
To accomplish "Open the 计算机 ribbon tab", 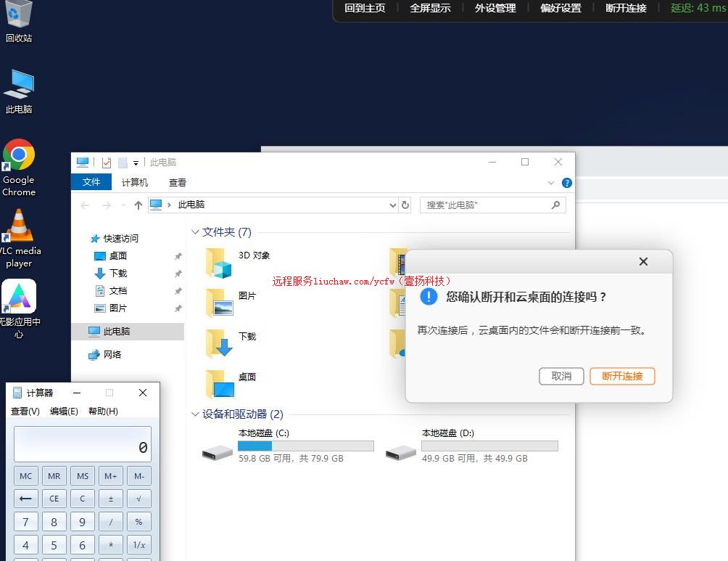I will 135,183.
